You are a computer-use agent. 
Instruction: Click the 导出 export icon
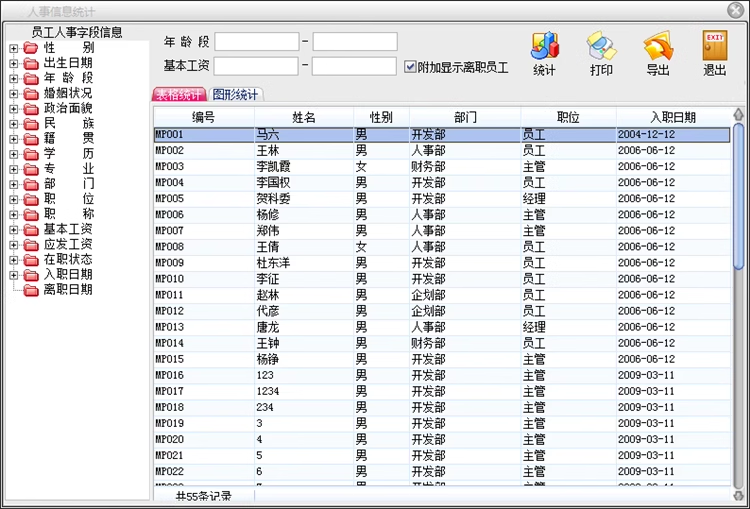click(658, 46)
